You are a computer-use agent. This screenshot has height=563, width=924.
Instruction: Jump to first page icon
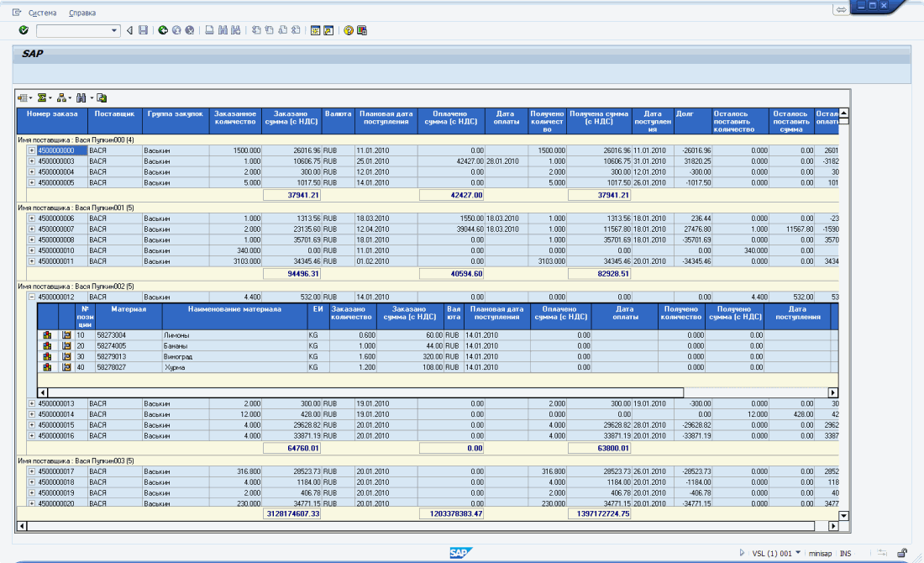coord(255,30)
